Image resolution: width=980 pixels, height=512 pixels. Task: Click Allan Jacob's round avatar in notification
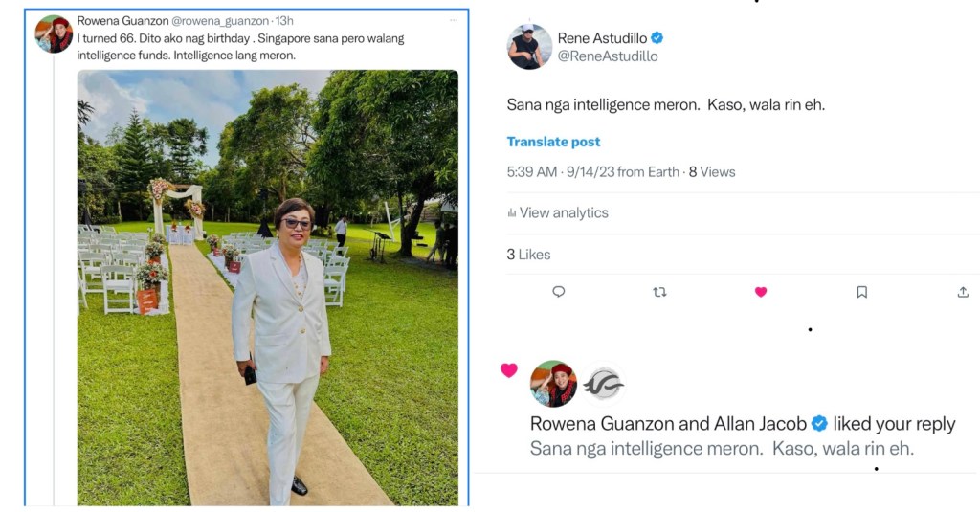[604, 384]
